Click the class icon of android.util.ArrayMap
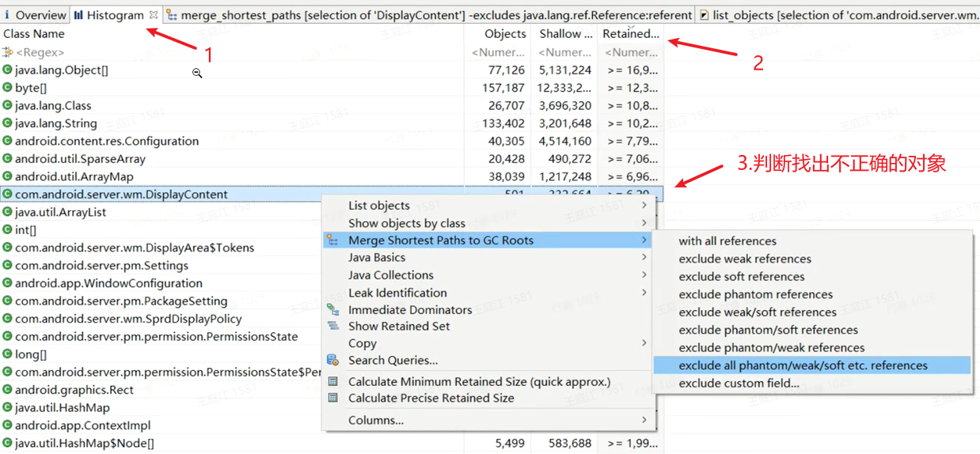The image size is (980, 454). click(7, 176)
